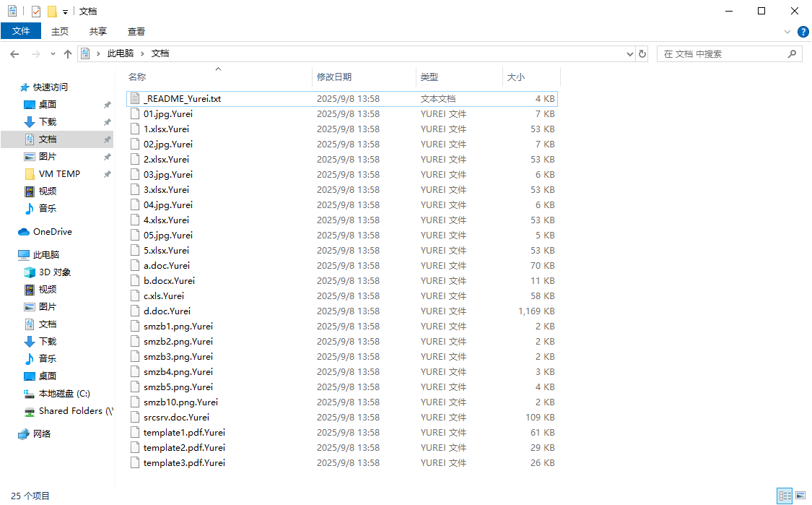Switch to details view icon
Viewport: 812px width, 505px height.
[x=785, y=496]
